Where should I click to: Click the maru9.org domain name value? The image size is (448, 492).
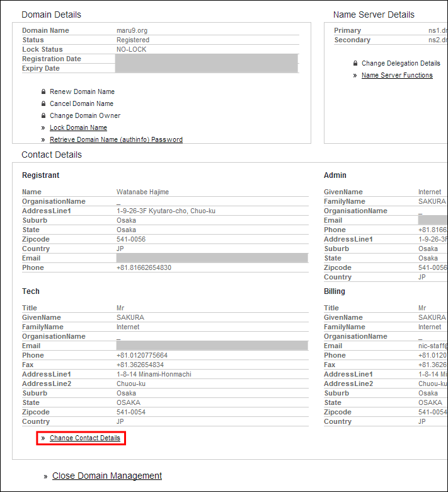click(x=132, y=31)
